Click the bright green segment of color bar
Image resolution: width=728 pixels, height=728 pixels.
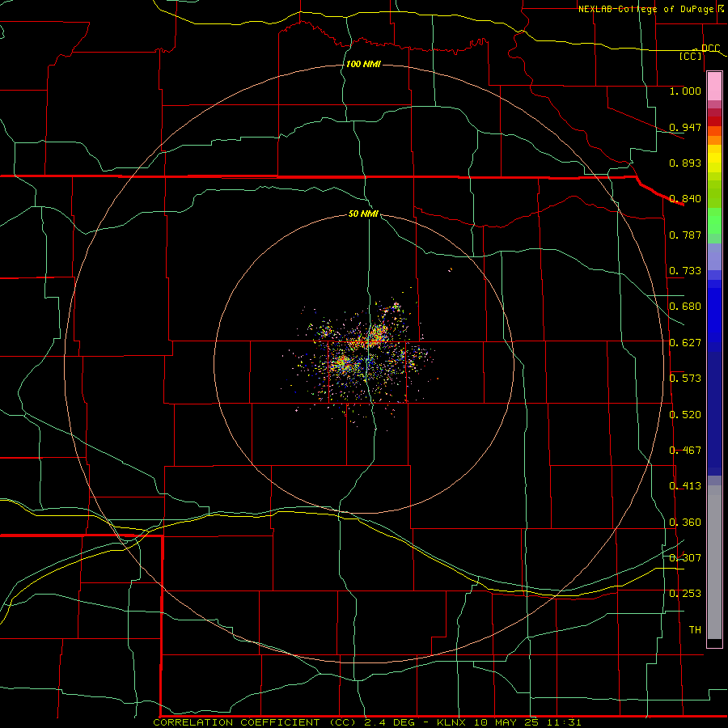(x=714, y=221)
